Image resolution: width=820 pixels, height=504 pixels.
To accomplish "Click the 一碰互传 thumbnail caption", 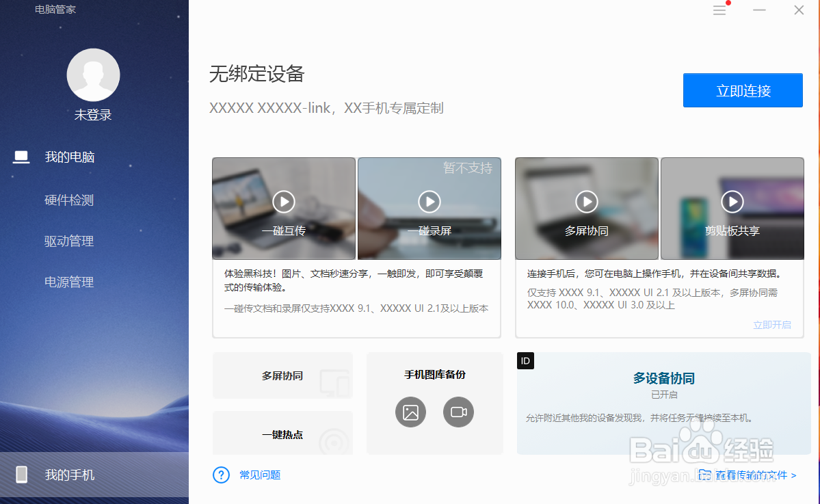I will [x=283, y=230].
